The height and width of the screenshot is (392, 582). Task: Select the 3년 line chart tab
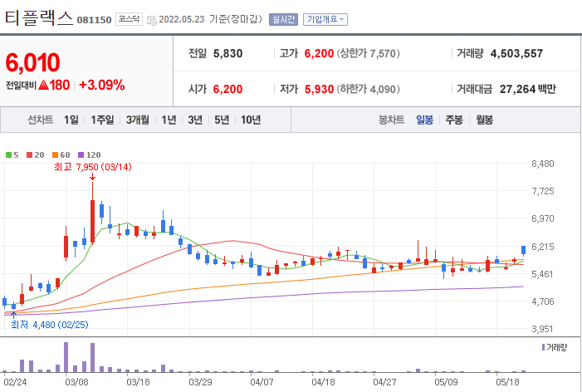pos(195,120)
